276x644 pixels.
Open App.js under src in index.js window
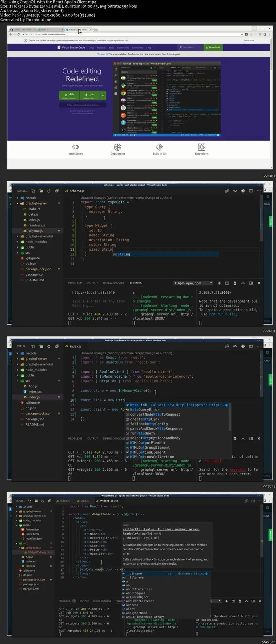(33, 386)
